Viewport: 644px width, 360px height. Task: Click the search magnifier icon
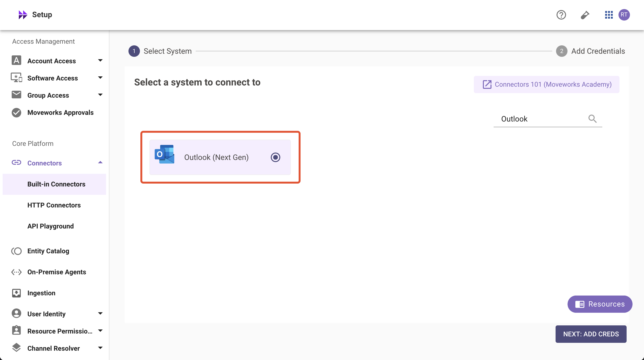(592, 119)
